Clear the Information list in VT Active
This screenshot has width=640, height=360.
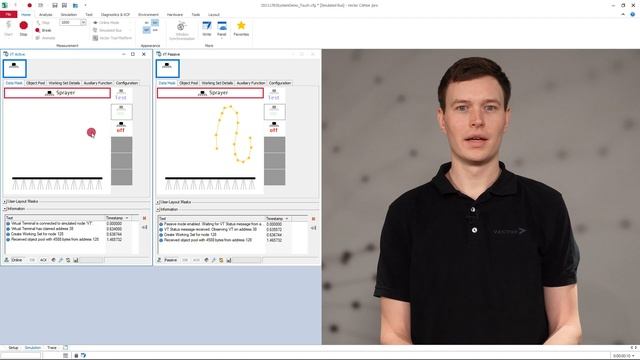click(144, 218)
